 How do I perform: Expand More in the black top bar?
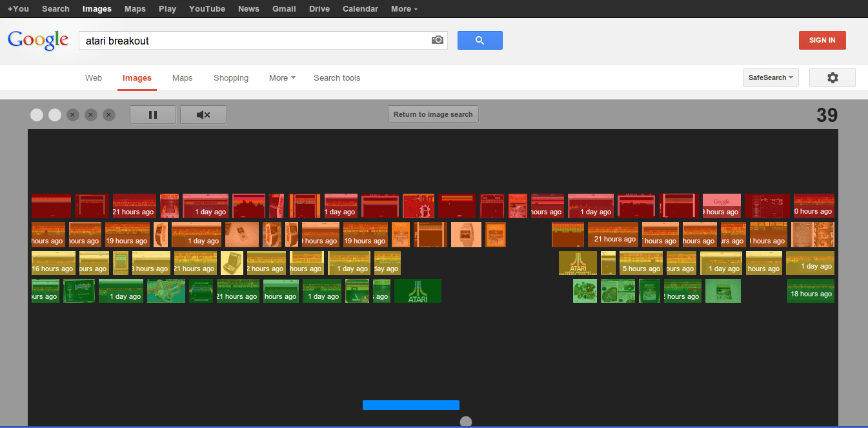(x=404, y=9)
